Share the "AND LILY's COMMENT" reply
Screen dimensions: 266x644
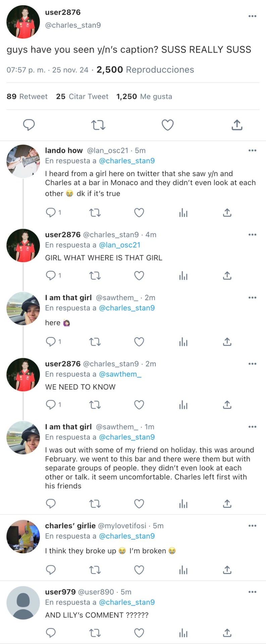point(227,633)
